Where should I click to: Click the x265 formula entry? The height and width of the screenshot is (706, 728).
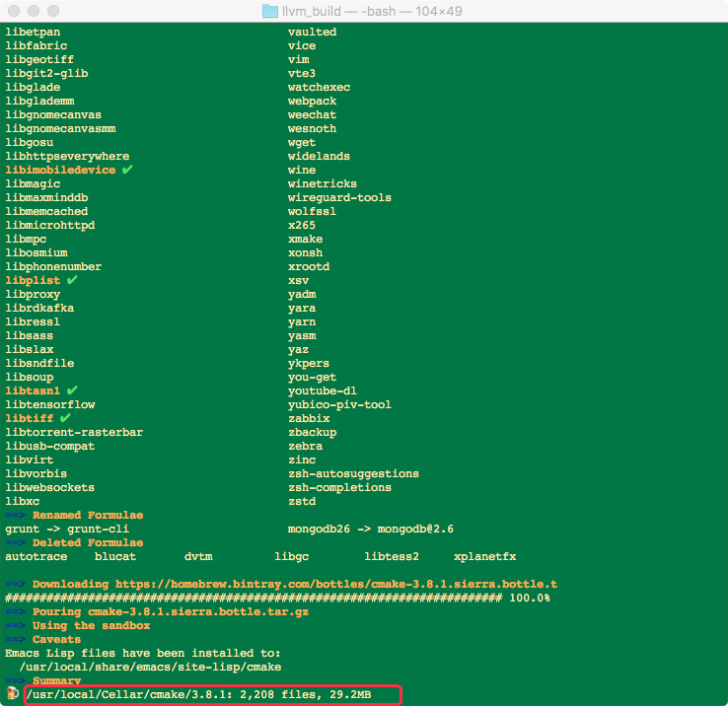click(302, 225)
